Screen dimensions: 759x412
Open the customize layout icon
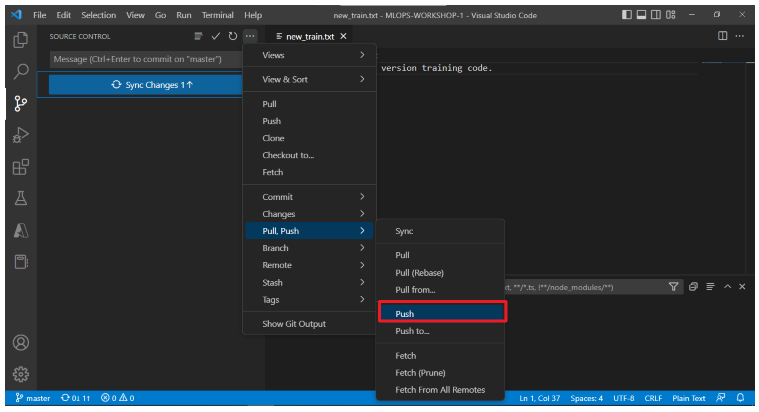[670, 15]
